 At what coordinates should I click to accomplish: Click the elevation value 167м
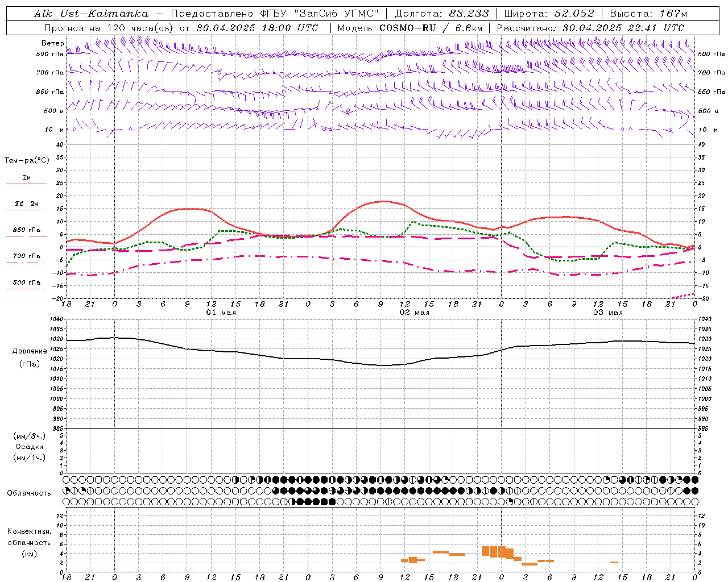[x=673, y=14]
